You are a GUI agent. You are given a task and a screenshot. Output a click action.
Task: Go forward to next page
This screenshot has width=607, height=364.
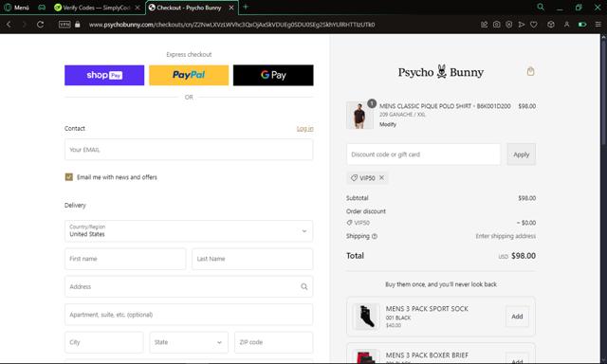coord(24,25)
